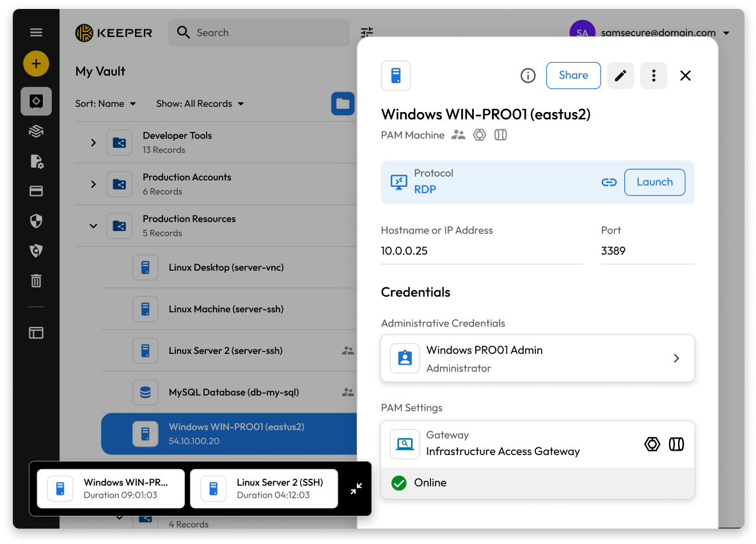756x544 pixels.
Task: Click the Share button
Action: point(573,76)
